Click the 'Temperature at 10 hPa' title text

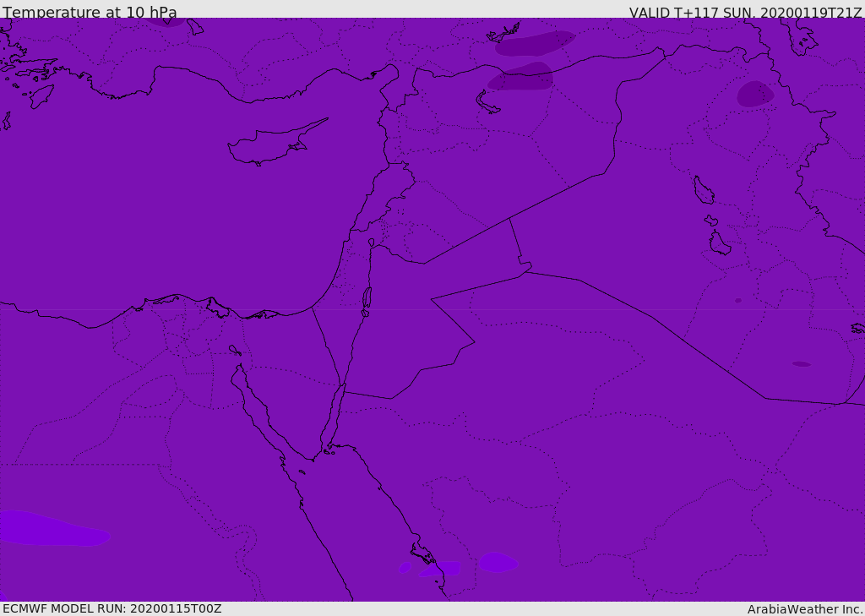pos(90,12)
